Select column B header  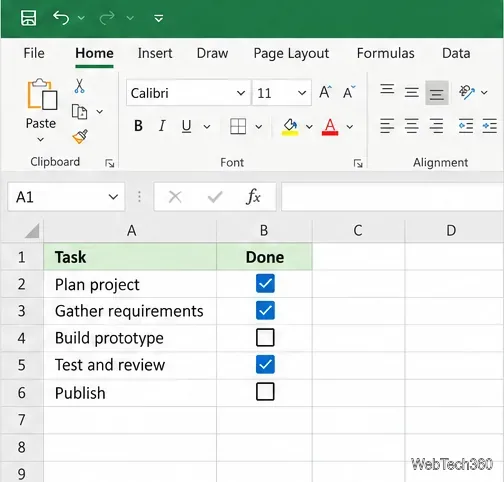point(265,231)
